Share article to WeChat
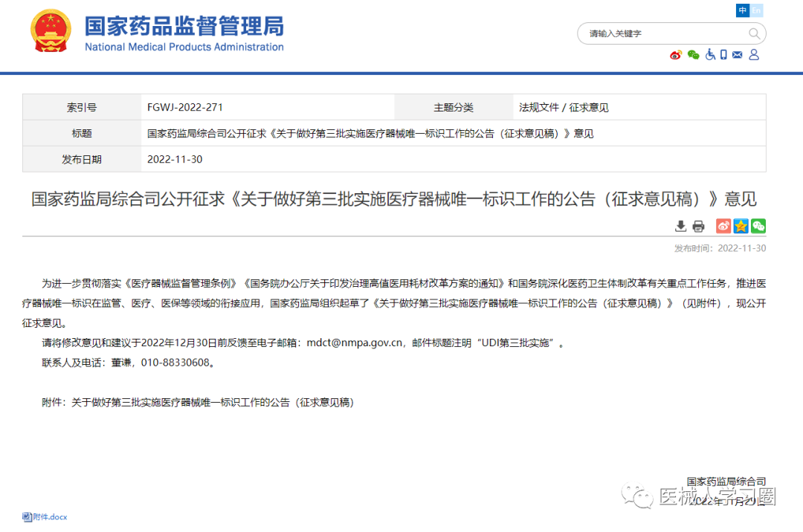The image size is (803, 532). point(758,227)
